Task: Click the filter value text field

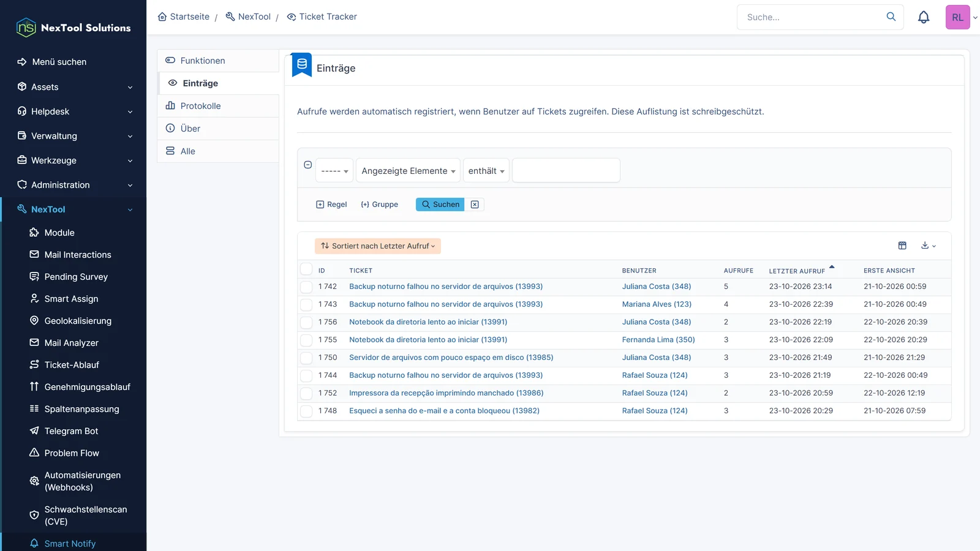Action: tap(566, 170)
